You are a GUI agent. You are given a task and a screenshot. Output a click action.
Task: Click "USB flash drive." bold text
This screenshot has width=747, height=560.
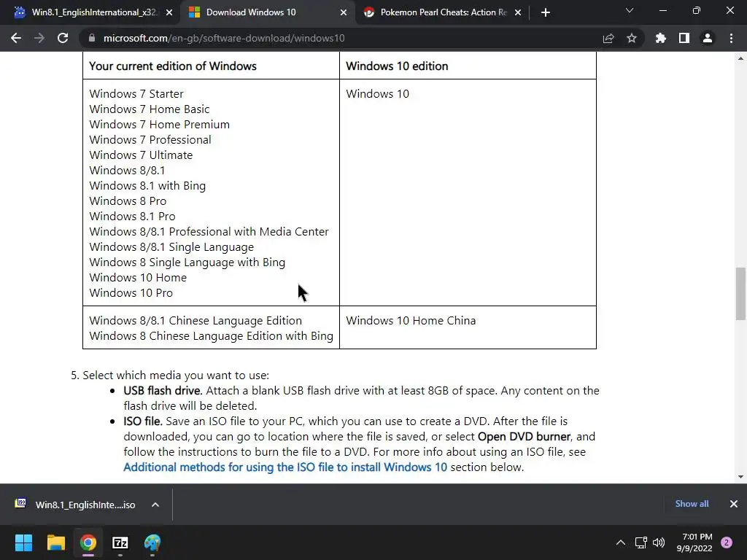[163, 391]
